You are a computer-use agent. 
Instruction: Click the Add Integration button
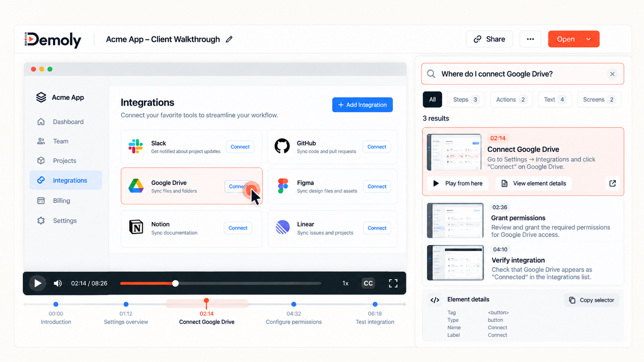(362, 105)
